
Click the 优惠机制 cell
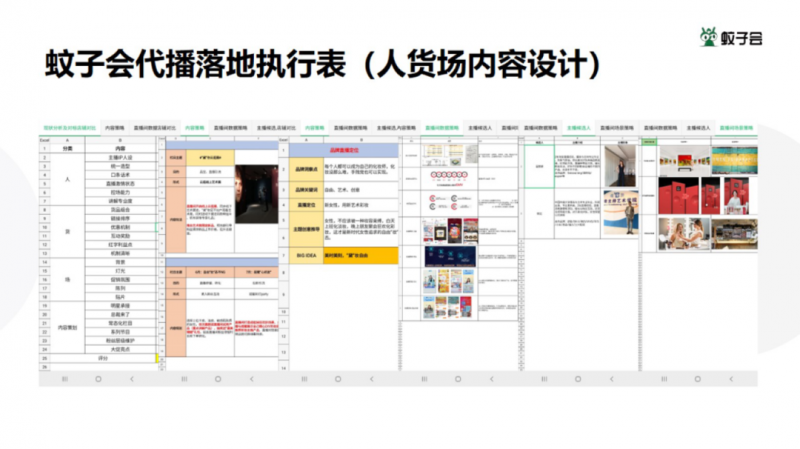pyautogui.click(x=120, y=227)
